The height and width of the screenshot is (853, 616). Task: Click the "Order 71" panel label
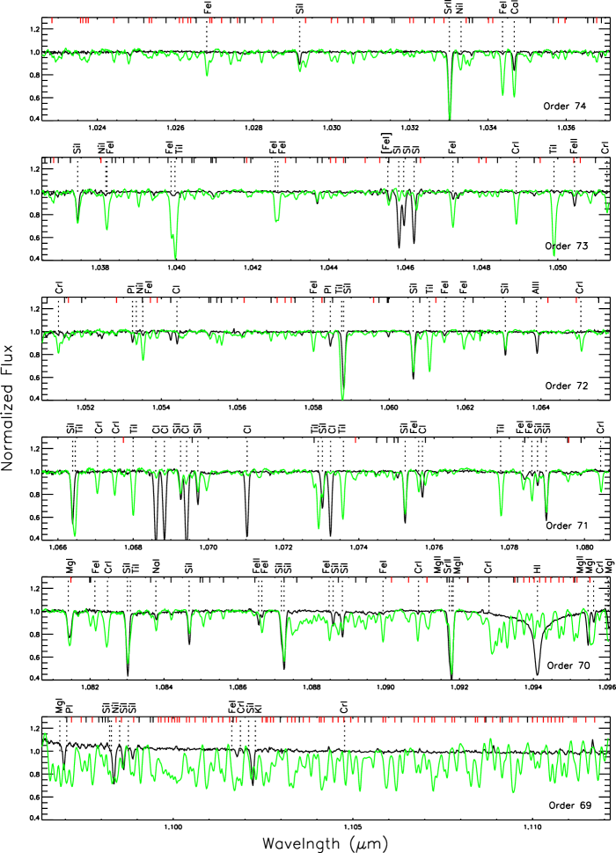567,526
